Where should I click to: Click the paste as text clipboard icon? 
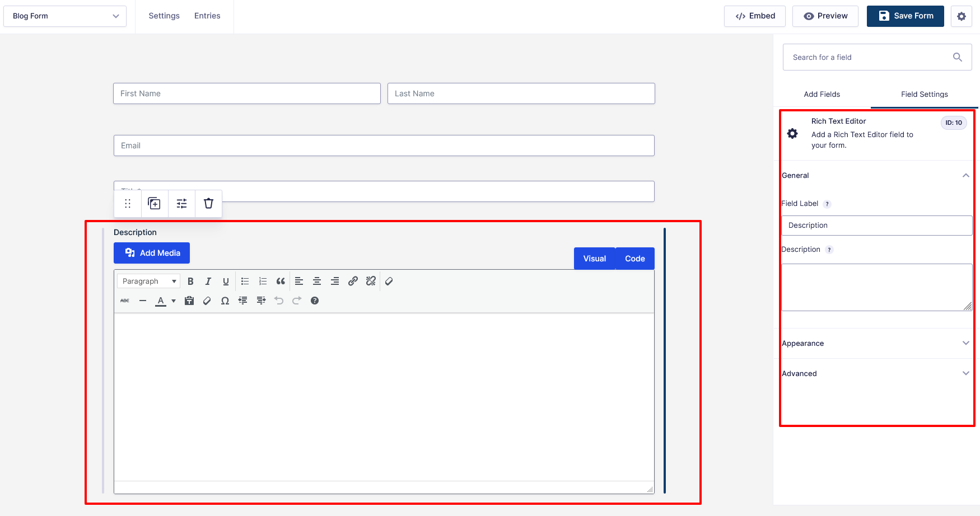click(189, 301)
